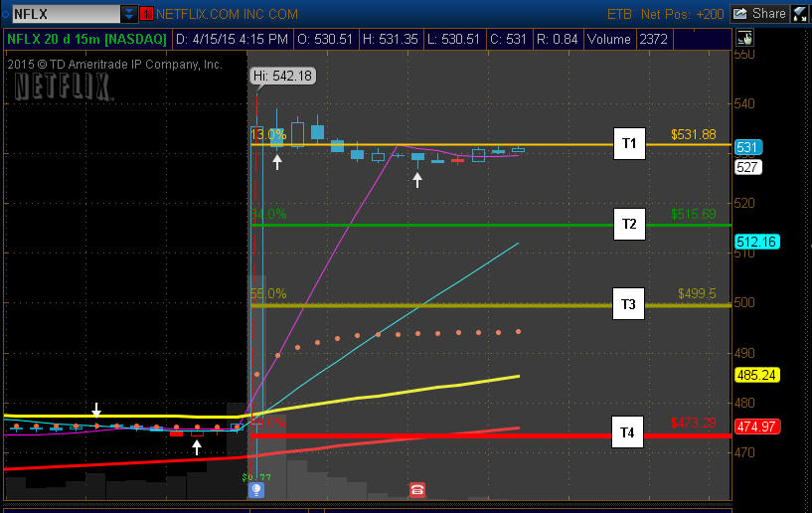This screenshot has width=812, height=513.
Task: Open the NFLX symbol dropdown arrow
Action: (x=129, y=14)
